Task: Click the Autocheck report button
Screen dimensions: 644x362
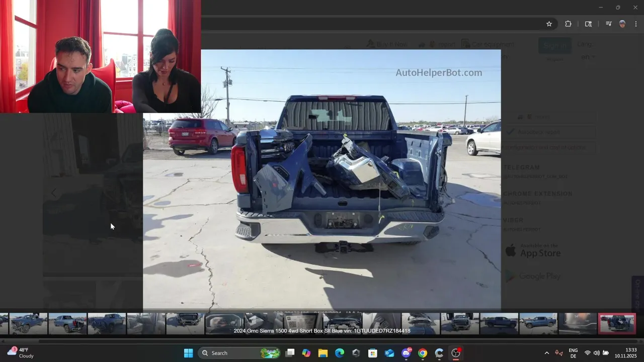Action: 550,132
